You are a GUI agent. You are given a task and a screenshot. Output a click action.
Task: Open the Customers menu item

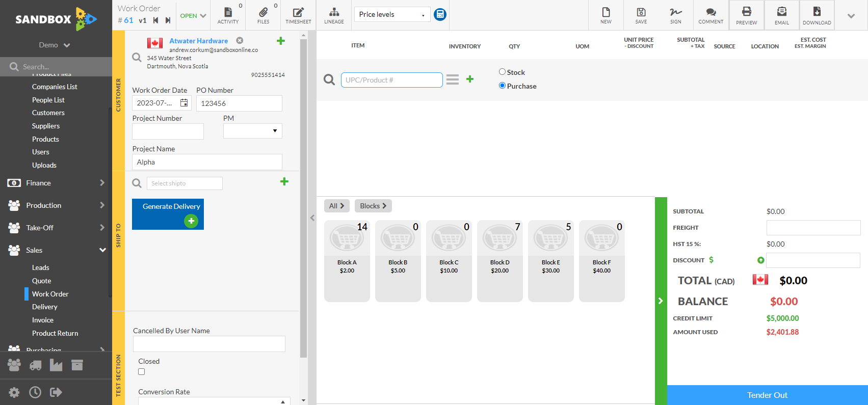tap(48, 113)
